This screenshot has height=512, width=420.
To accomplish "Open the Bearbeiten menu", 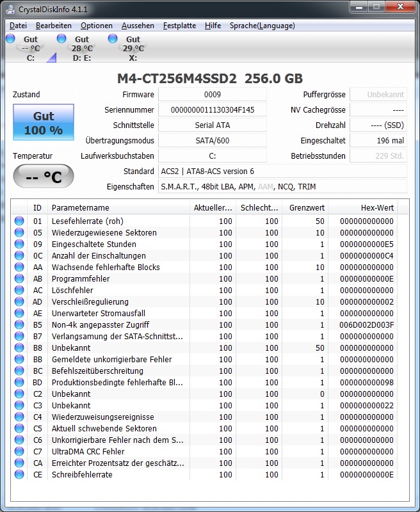I will coord(54,26).
